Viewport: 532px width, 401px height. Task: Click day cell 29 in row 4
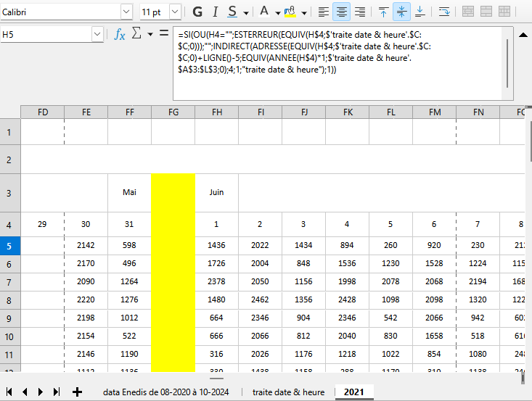[42, 224]
